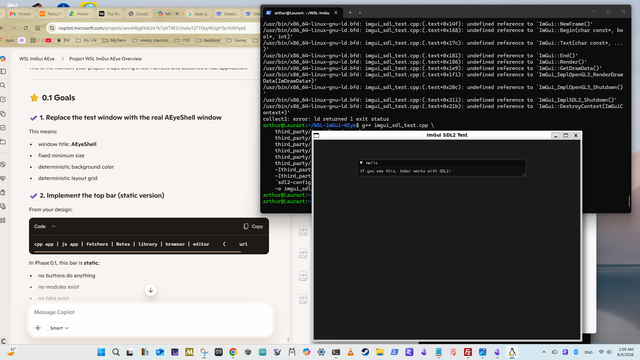Open the My Farm bookmarks folder

pyautogui.click(x=114, y=40)
